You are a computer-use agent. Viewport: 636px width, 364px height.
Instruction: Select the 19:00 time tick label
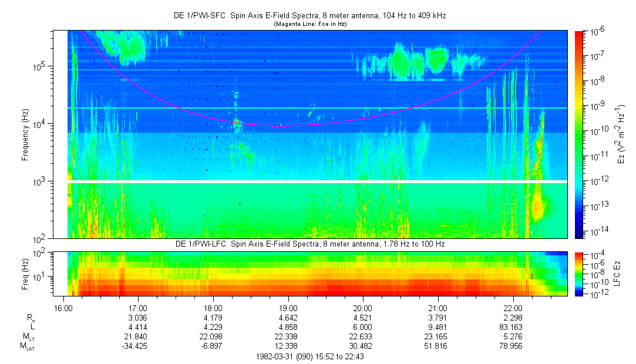[x=288, y=308]
